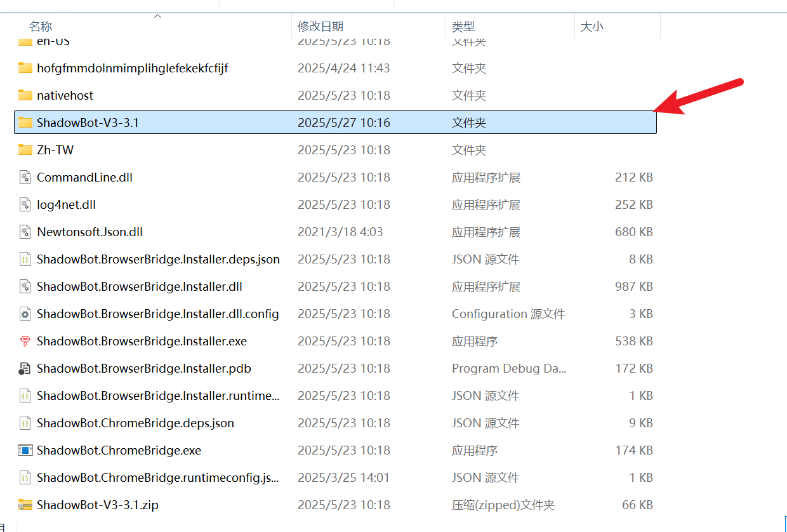
Task: Click the ShadowBot-V3-3.1 folder icon
Action: tap(25, 123)
